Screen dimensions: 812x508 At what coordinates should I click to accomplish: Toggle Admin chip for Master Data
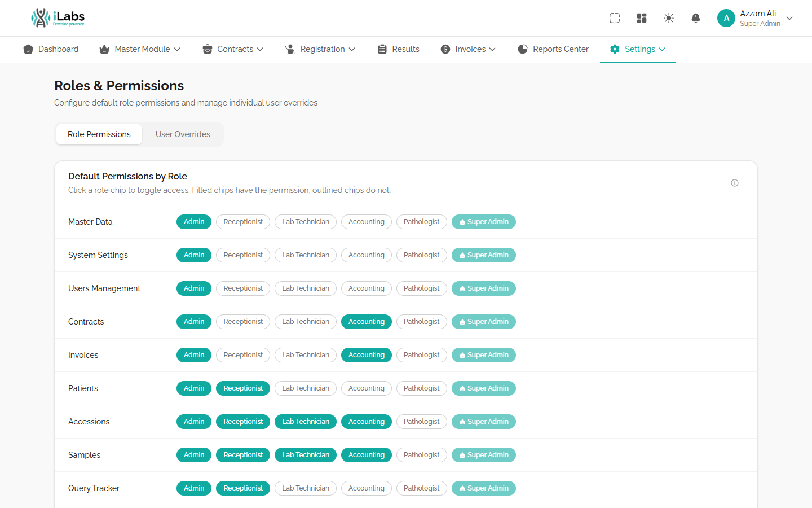pyautogui.click(x=194, y=222)
